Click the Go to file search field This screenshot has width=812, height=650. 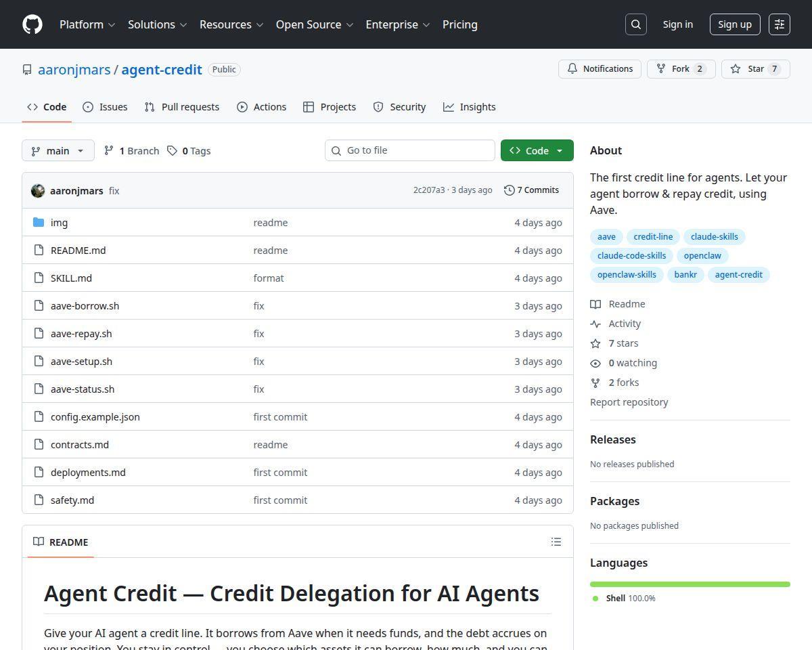[x=410, y=150]
